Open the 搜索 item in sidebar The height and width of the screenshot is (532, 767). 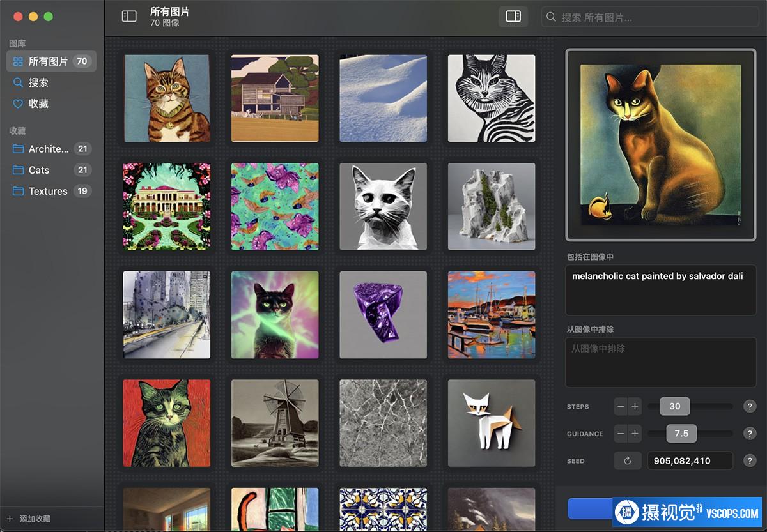(38, 82)
